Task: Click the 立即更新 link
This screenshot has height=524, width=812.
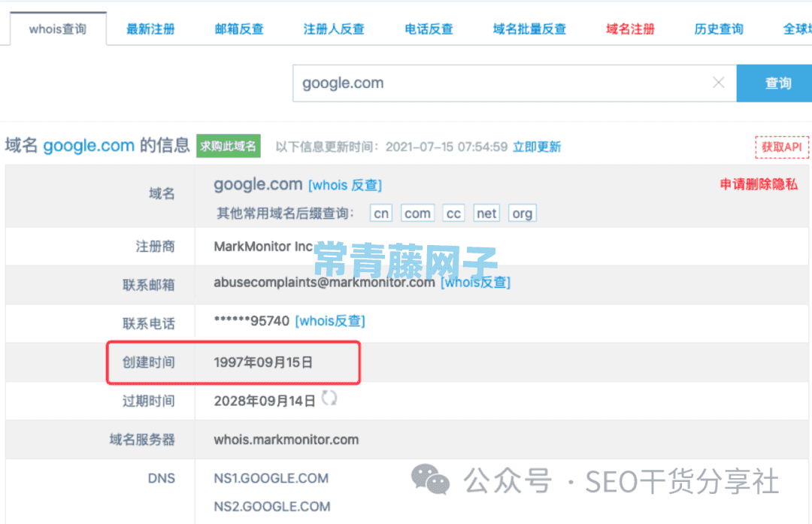Action: coord(537,147)
